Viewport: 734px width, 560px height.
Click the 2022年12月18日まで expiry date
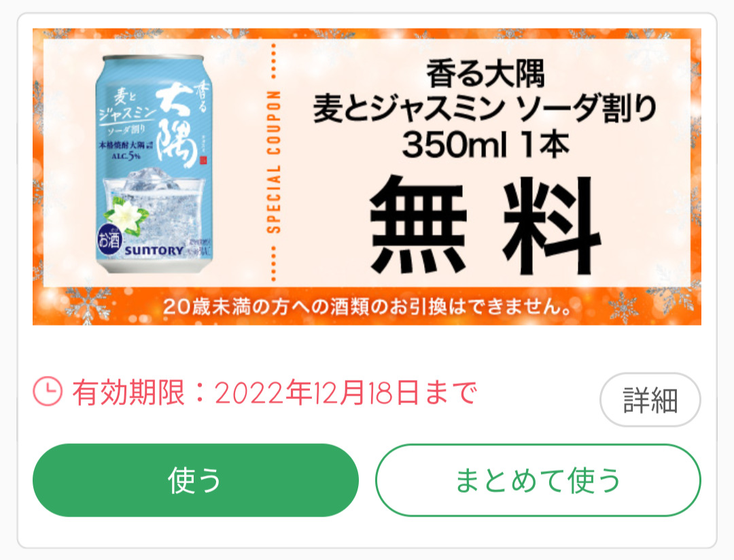[x=346, y=392]
